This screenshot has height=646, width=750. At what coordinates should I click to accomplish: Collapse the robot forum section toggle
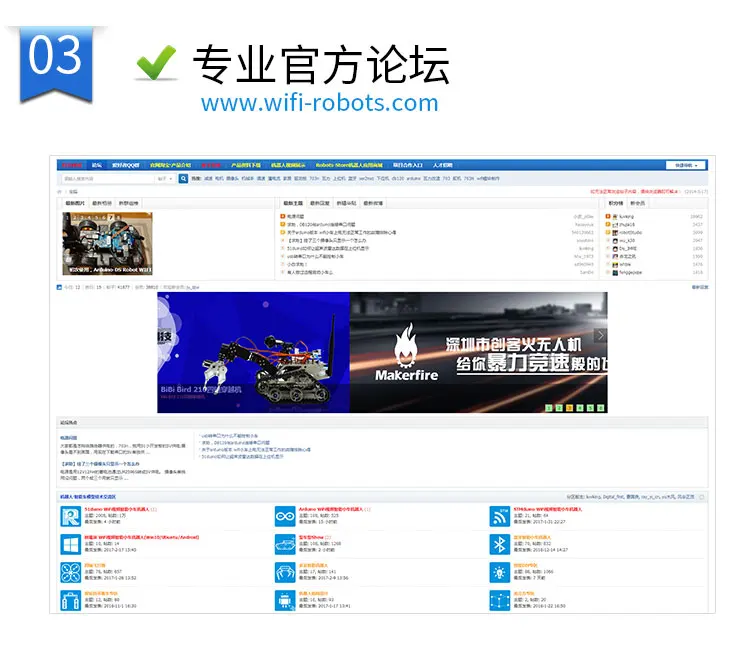702,497
